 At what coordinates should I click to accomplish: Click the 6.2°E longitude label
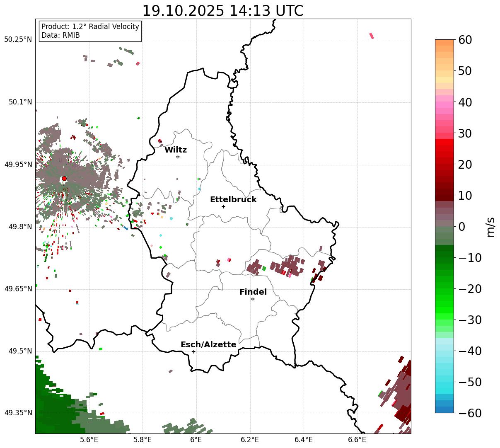coord(250,440)
